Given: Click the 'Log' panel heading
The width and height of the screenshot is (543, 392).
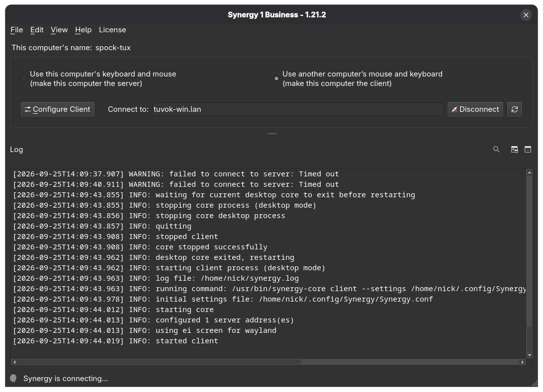Looking at the screenshot, I should (x=16, y=150).
